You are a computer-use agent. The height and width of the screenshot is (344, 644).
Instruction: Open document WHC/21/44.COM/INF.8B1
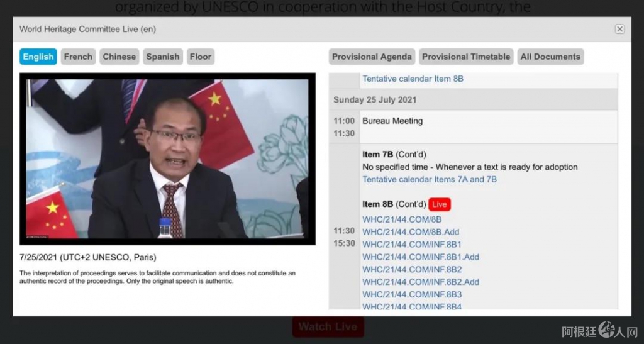click(412, 245)
